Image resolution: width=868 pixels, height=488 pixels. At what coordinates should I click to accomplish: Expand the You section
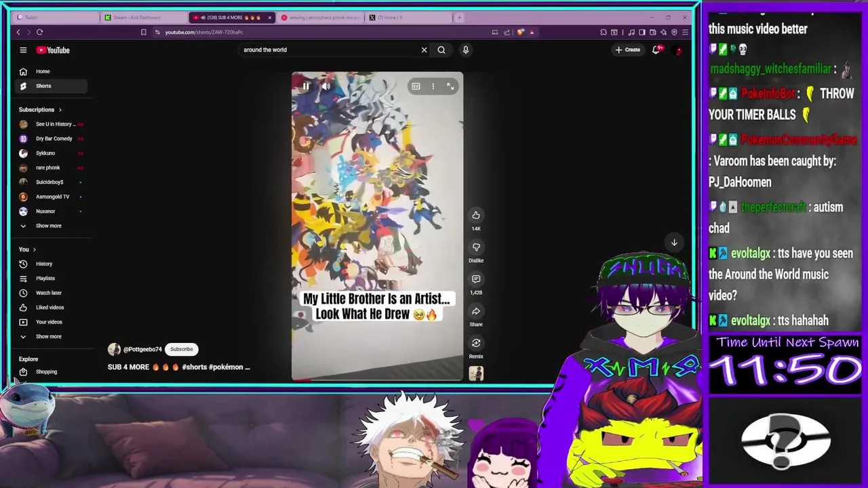tap(27, 249)
